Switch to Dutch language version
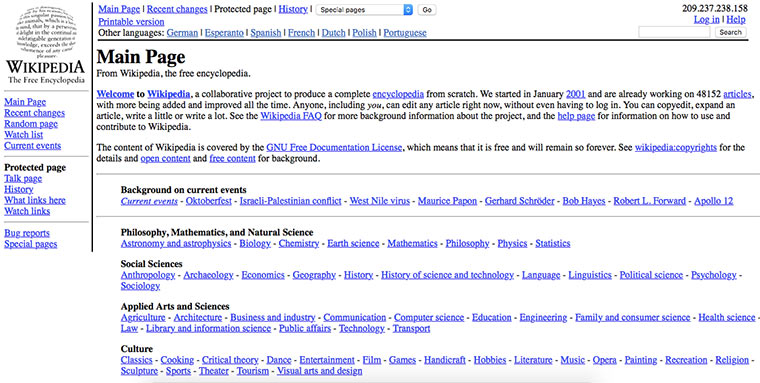Viewport: 760px width, 383px height. point(333,33)
